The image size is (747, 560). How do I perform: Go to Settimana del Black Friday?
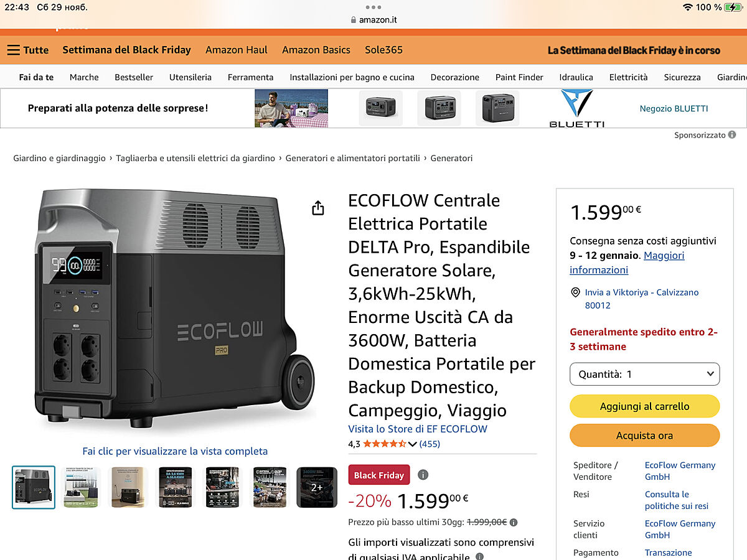coord(126,50)
